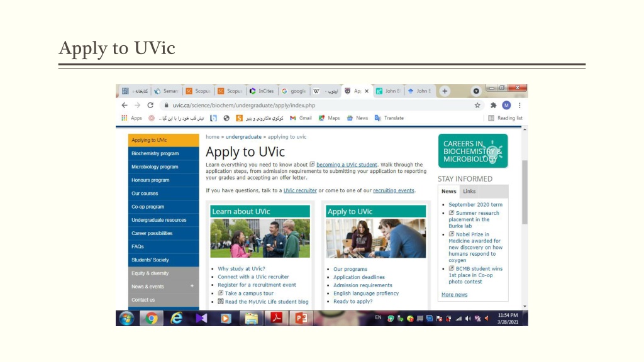Click the More news link
Screen dimensions: 644x362
click(x=454, y=295)
